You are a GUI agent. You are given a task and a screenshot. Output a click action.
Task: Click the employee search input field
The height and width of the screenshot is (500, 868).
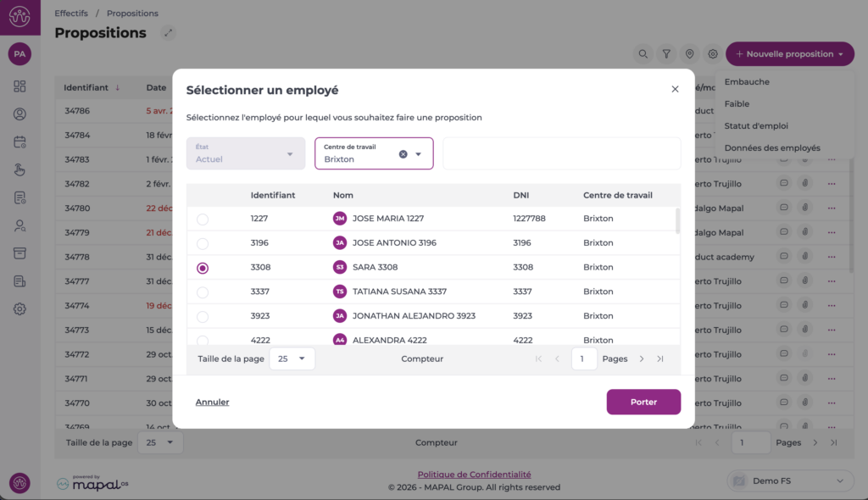click(x=561, y=153)
